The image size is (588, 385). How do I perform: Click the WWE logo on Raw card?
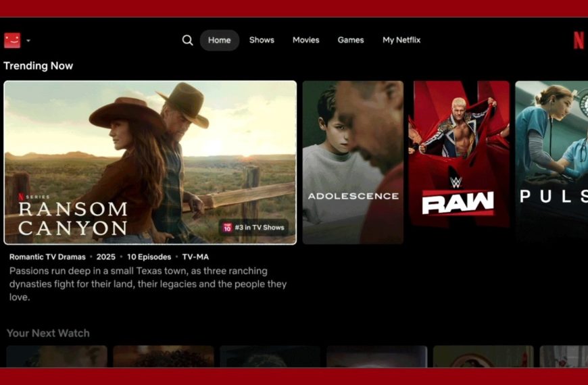click(x=456, y=182)
